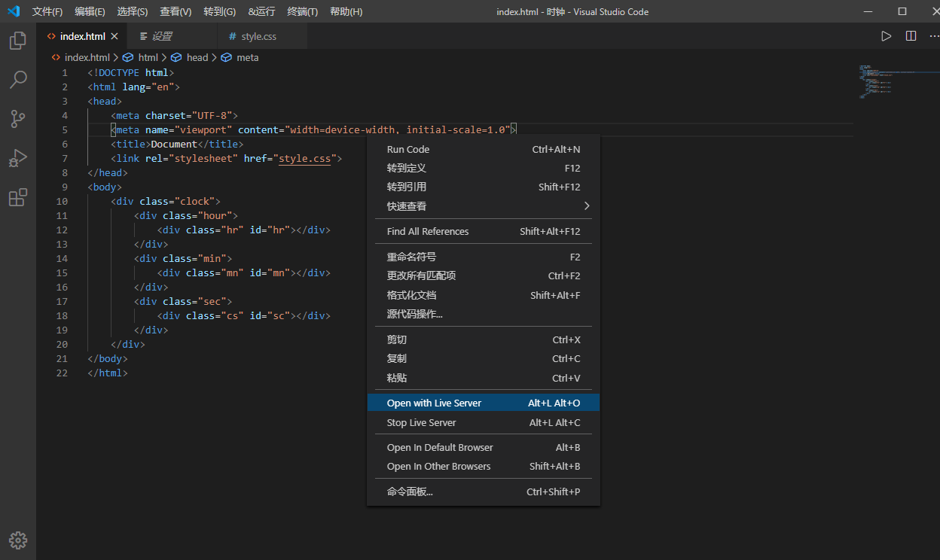Screen dimensions: 940x560
Task: Open the Run and Debug sidebar icon
Action: tap(17, 158)
